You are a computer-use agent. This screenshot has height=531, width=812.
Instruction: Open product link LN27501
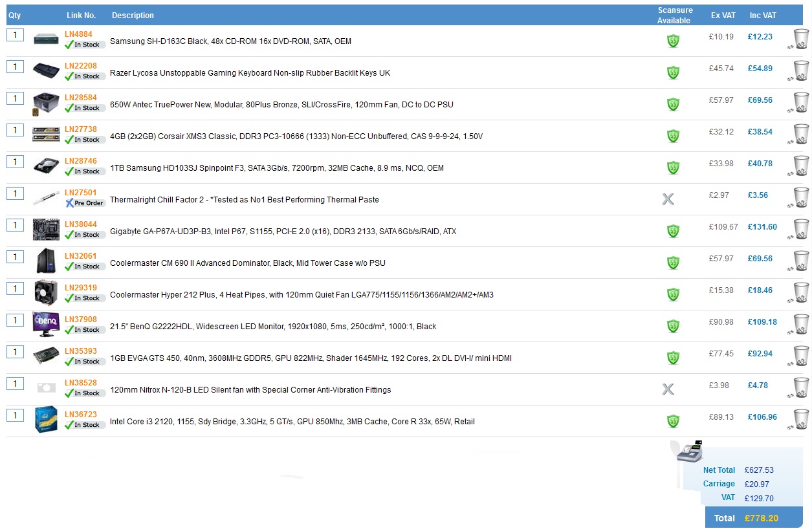[81, 193]
